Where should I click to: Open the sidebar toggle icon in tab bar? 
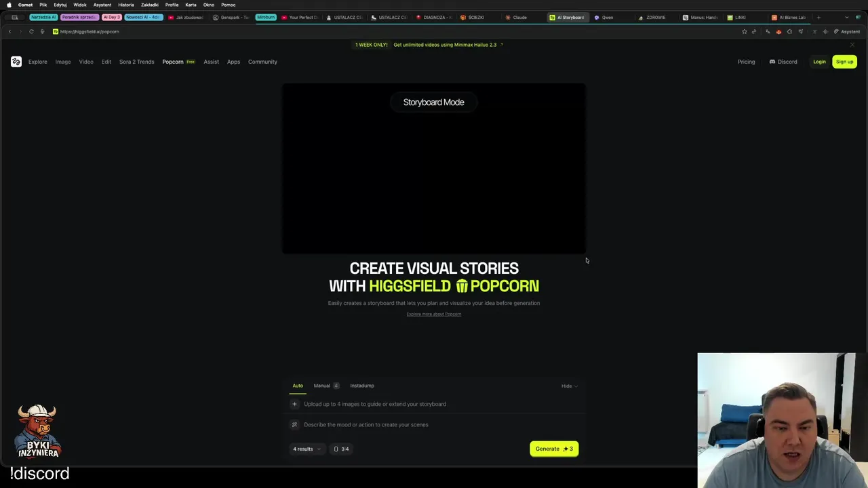tap(15, 18)
